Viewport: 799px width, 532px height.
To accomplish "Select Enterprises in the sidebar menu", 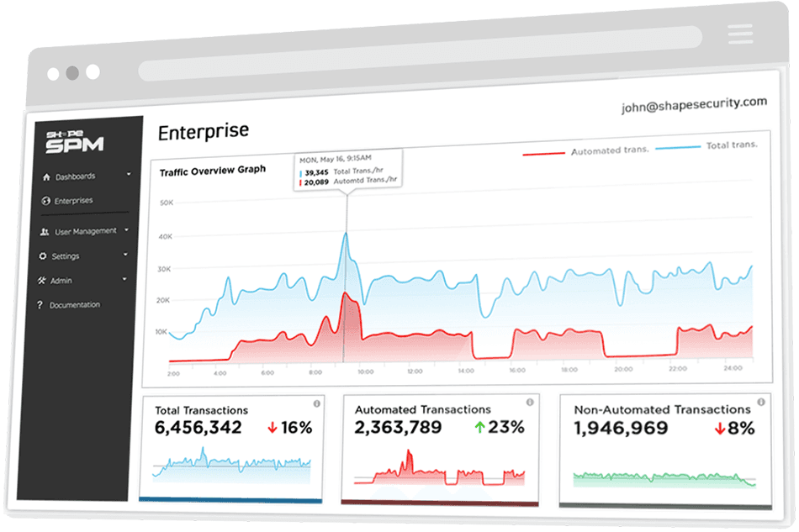I will 73,201.
